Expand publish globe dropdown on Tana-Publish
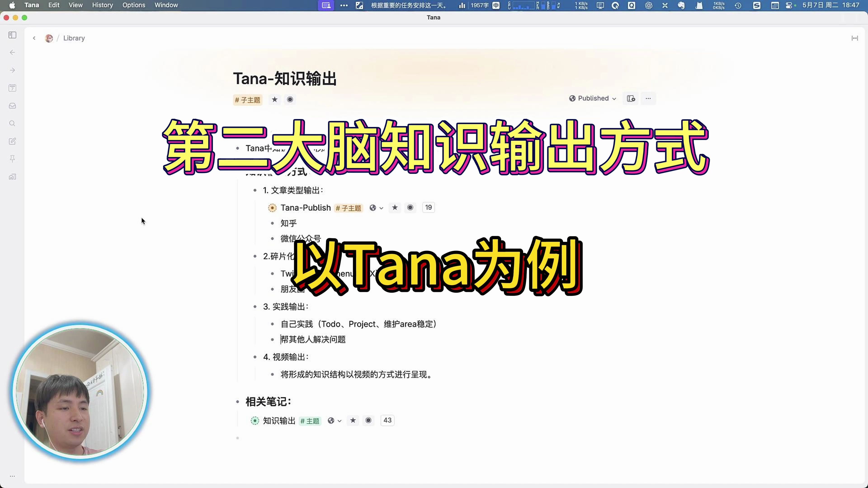This screenshot has width=868, height=488. pos(376,208)
